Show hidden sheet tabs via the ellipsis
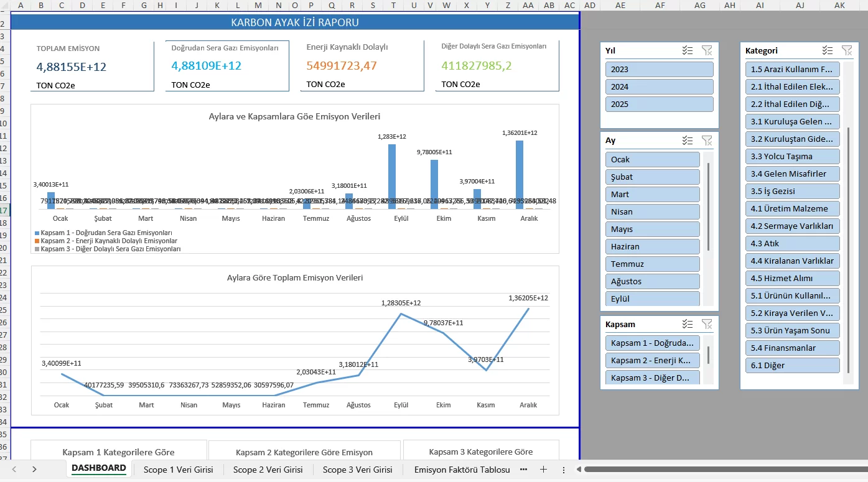 click(523, 470)
